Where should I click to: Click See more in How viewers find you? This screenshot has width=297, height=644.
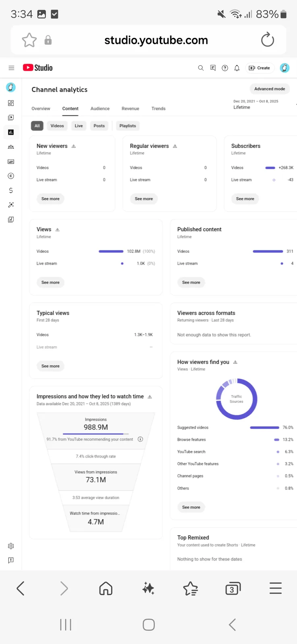tap(191, 507)
